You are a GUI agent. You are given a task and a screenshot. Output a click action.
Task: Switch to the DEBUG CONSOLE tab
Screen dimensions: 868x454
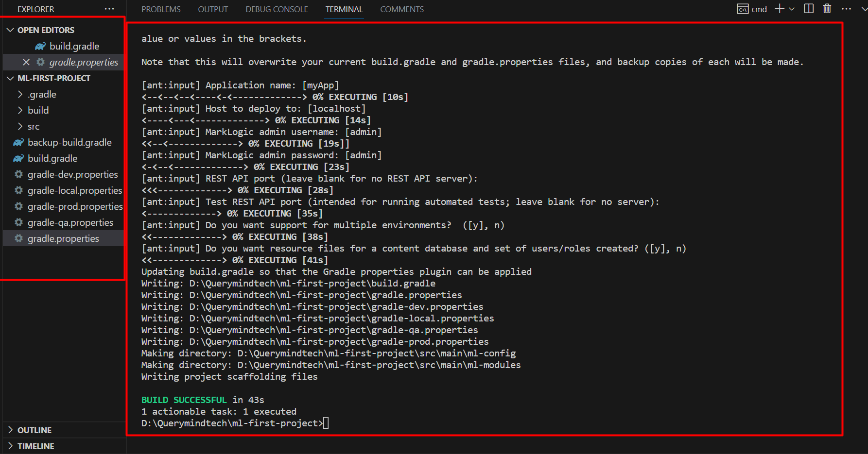(x=277, y=9)
